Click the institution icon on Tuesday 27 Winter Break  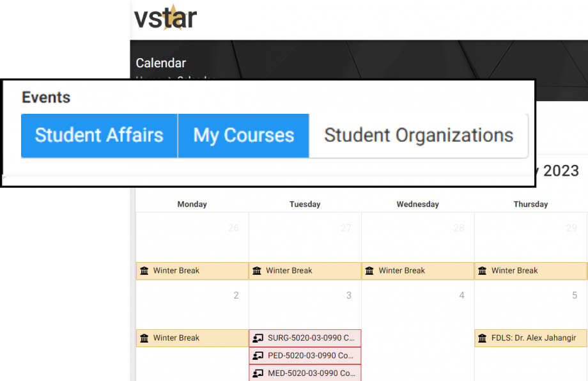(257, 270)
